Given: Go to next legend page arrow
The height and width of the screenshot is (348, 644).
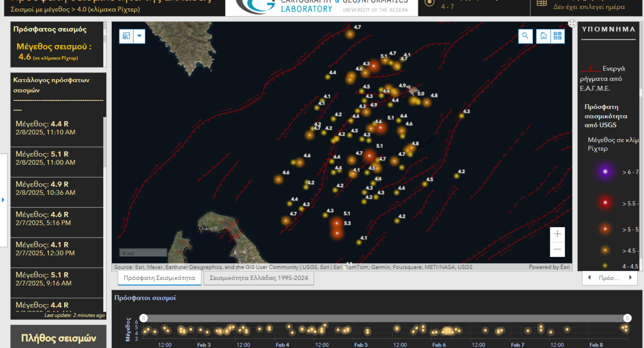Looking at the screenshot, I should tap(631, 277).
